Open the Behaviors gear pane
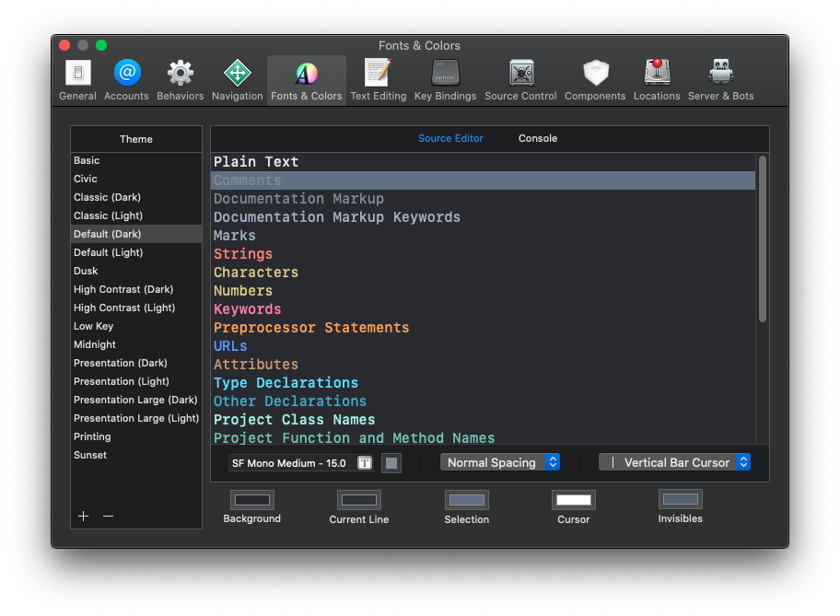Viewport: 840px width, 616px height. (180, 80)
